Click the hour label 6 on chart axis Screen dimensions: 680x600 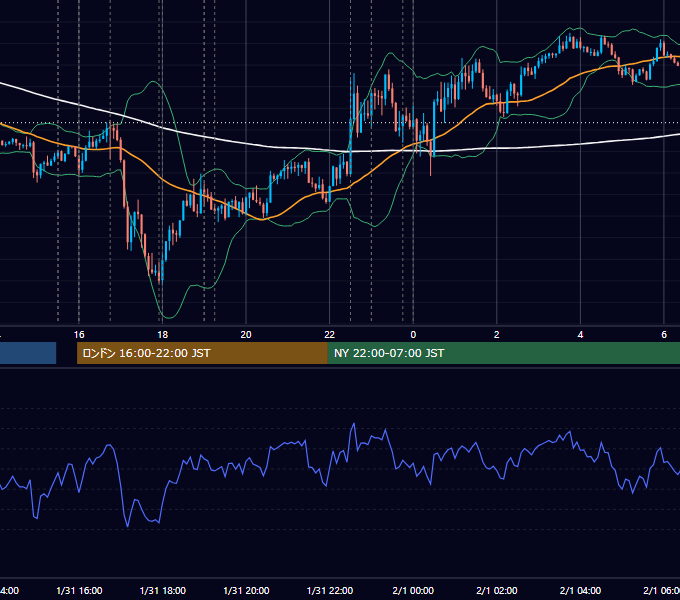664,335
